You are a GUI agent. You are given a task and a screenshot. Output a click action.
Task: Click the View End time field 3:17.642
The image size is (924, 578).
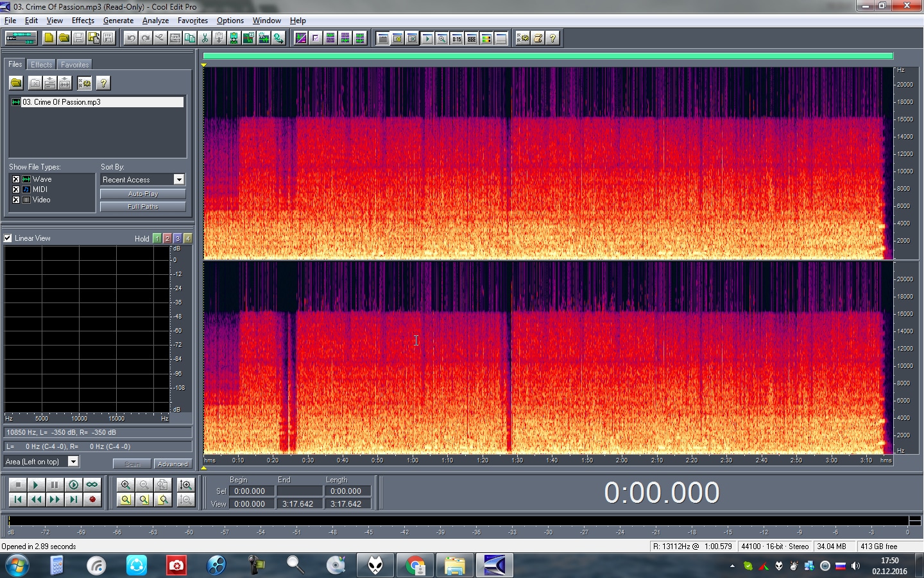coord(300,504)
